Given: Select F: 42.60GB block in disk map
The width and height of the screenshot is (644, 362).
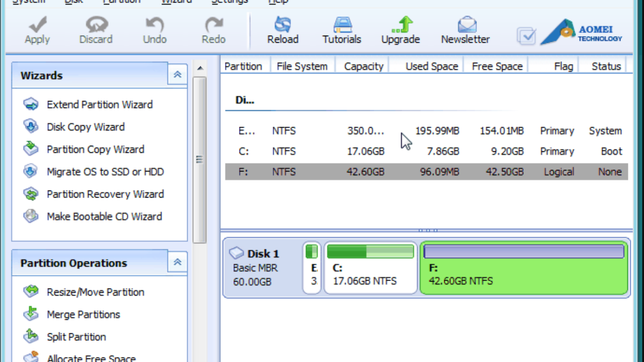Looking at the screenshot, I should click(x=524, y=267).
